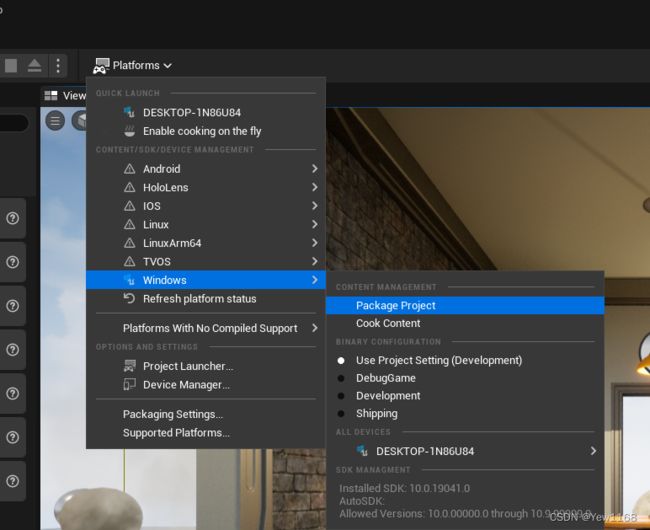Viewport: 650px width, 530px height.
Task: Click the quick launch desktop device icon
Action: click(x=129, y=112)
